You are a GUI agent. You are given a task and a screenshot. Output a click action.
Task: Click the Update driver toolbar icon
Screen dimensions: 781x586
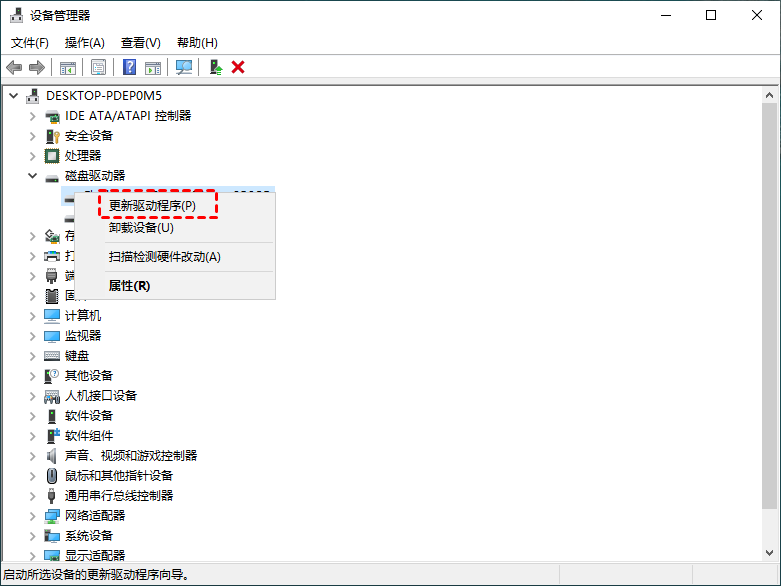(x=216, y=67)
